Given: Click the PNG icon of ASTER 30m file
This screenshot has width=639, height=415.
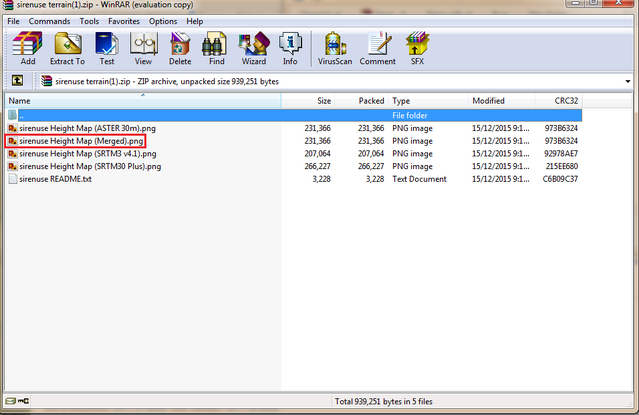Looking at the screenshot, I should (13, 128).
